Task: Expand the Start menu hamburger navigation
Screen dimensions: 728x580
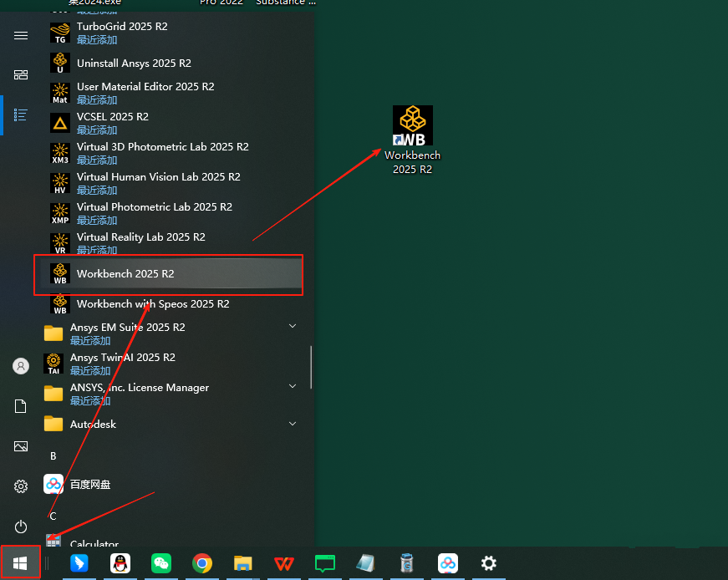Action: pyautogui.click(x=21, y=35)
